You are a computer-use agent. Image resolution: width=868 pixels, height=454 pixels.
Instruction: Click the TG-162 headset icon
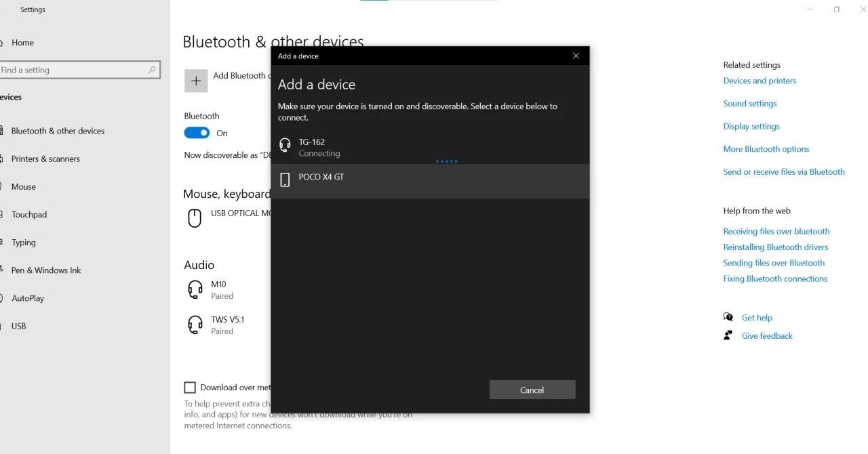coord(285,146)
